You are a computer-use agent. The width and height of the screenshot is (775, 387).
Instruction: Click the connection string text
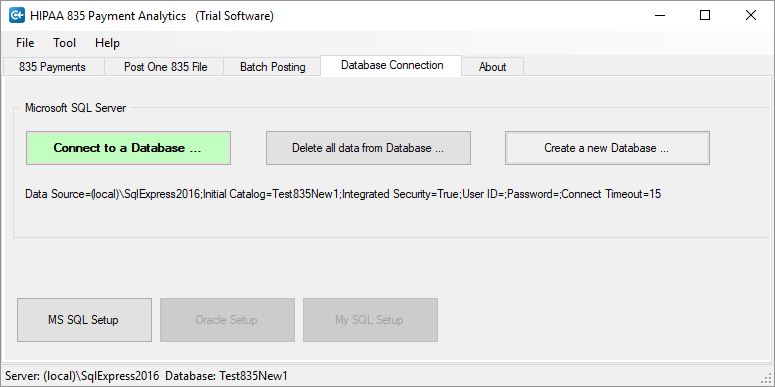[343, 194]
